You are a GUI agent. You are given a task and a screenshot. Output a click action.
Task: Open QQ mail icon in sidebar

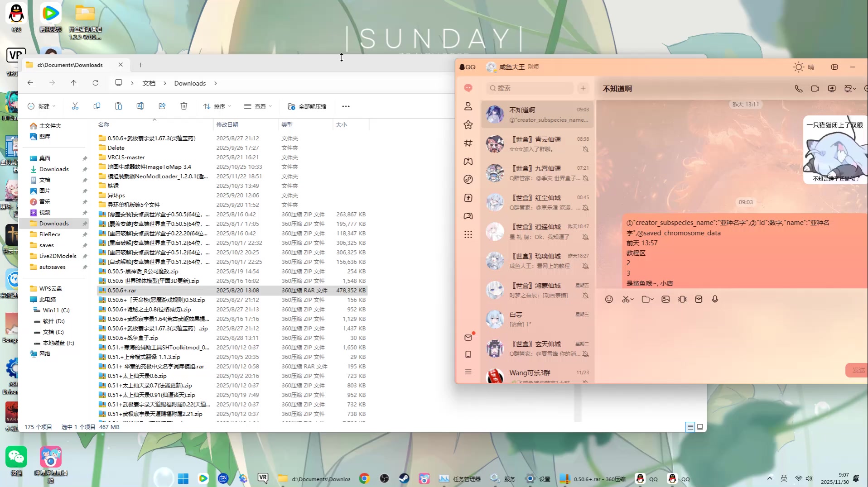pyautogui.click(x=468, y=338)
